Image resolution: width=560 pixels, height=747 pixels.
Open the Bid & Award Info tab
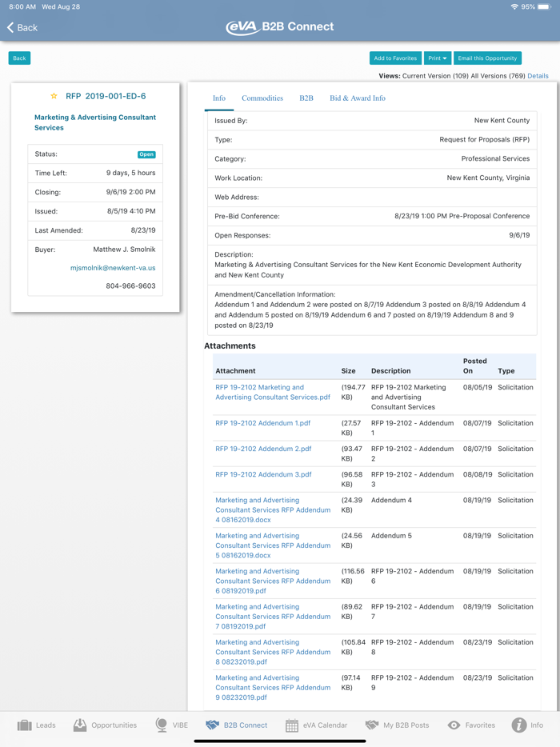(358, 98)
